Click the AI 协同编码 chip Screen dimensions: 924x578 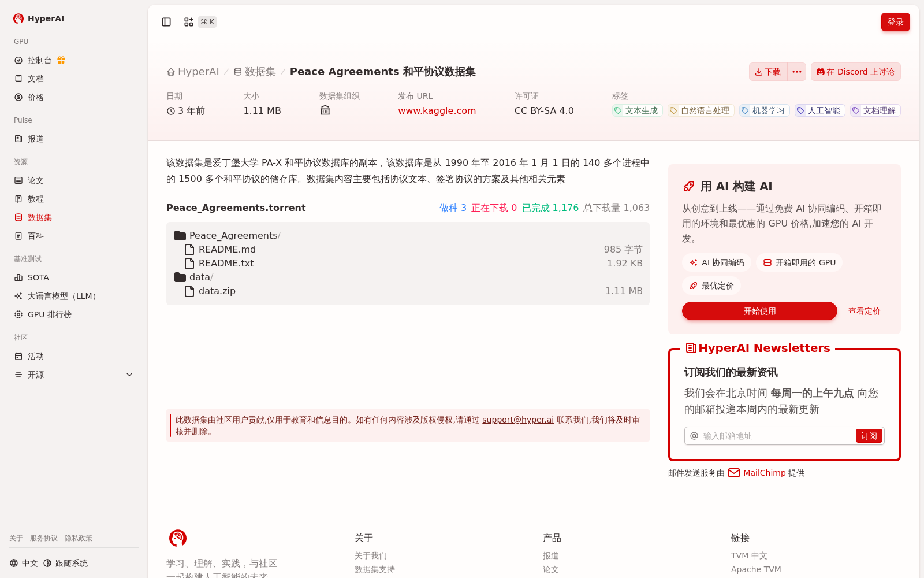click(x=717, y=262)
